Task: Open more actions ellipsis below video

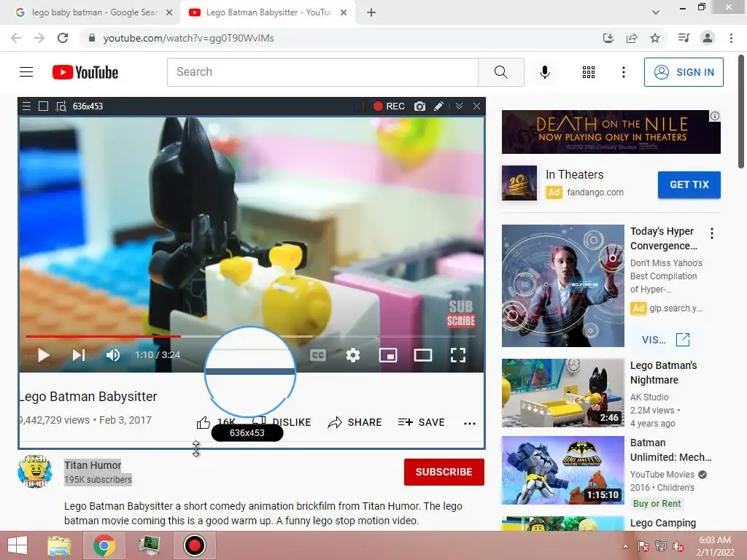Action: tap(470, 424)
